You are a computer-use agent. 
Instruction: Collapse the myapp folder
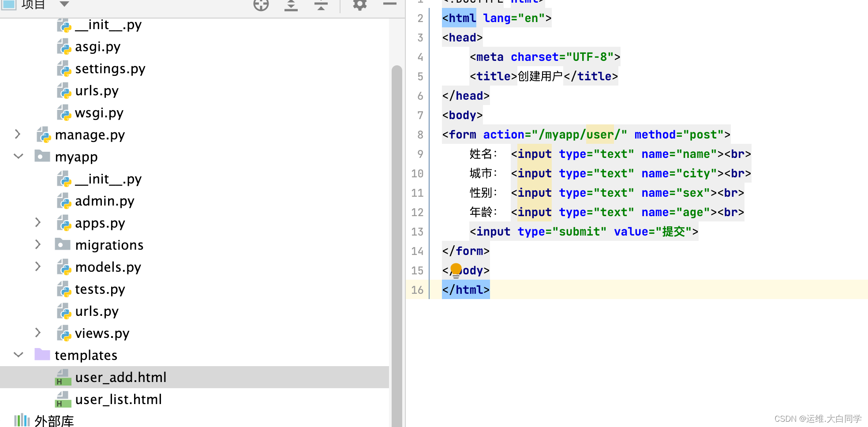tap(19, 156)
